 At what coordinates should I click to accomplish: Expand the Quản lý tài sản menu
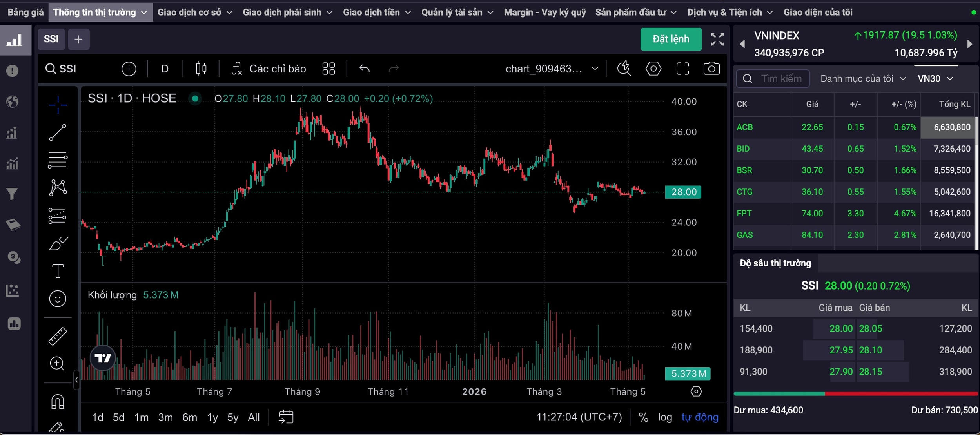tap(457, 13)
